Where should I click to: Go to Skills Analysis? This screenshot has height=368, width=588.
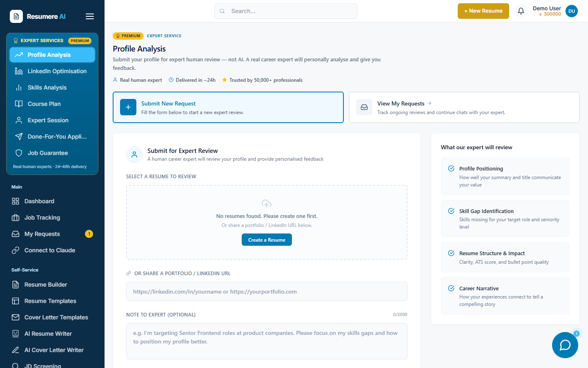pyautogui.click(x=52, y=88)
